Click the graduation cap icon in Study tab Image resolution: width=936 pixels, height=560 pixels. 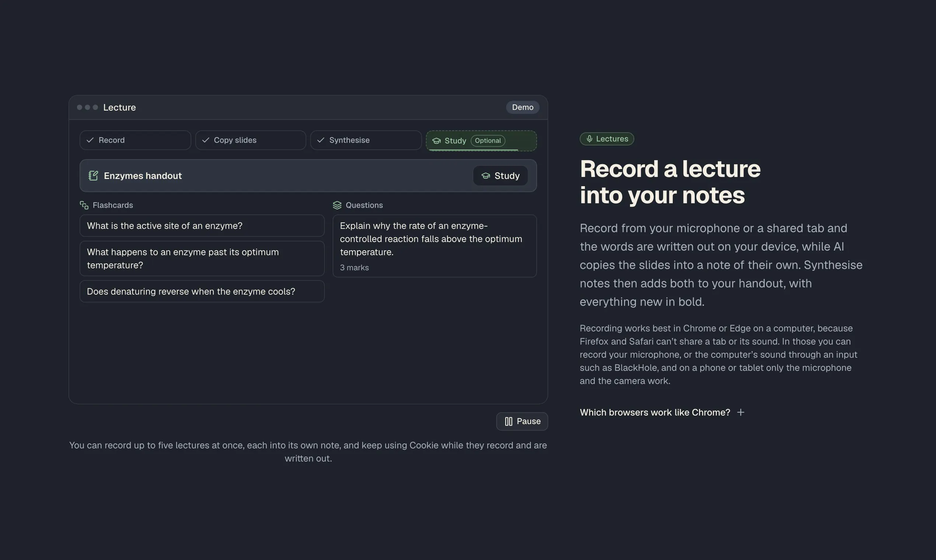[x=436, y=141]
